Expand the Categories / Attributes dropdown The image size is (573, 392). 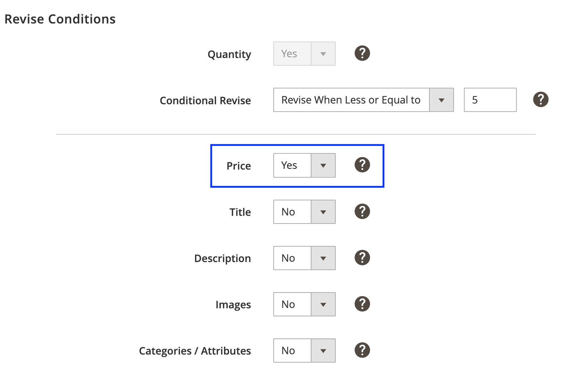point(304,351)
